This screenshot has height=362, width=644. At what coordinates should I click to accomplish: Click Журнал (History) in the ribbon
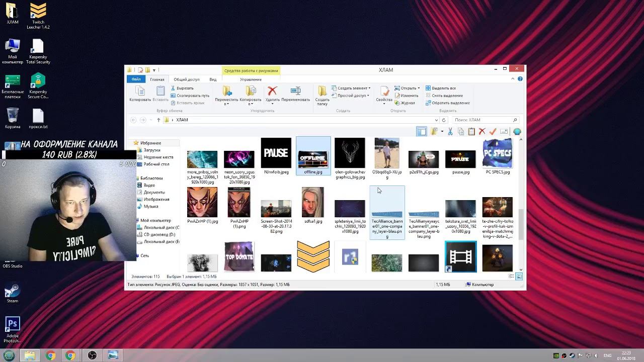[x=405, y=103]
